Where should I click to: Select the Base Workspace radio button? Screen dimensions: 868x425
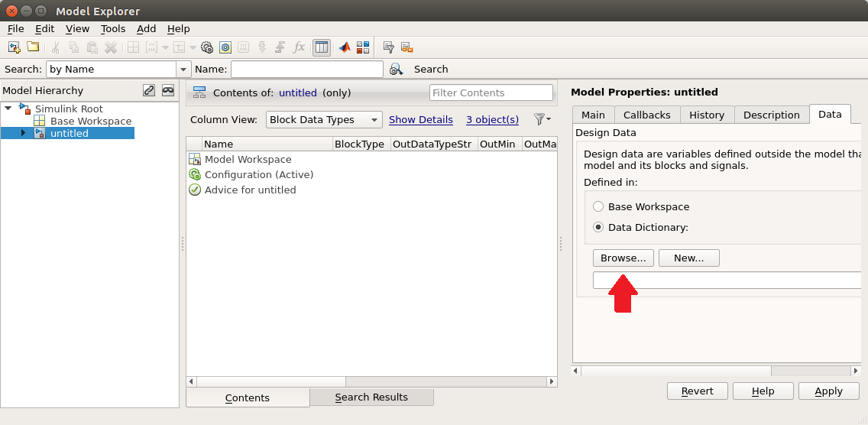(x=598, y=206)
